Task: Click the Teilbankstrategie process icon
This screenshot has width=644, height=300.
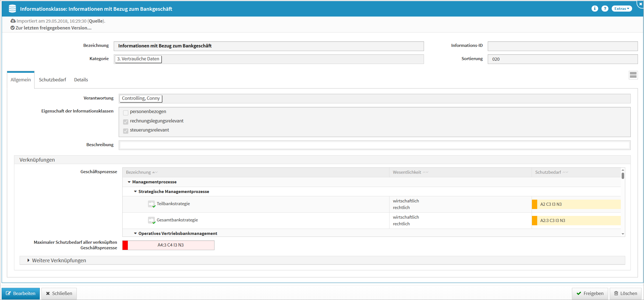Action: pyautogui.click(x=151, y=204)
